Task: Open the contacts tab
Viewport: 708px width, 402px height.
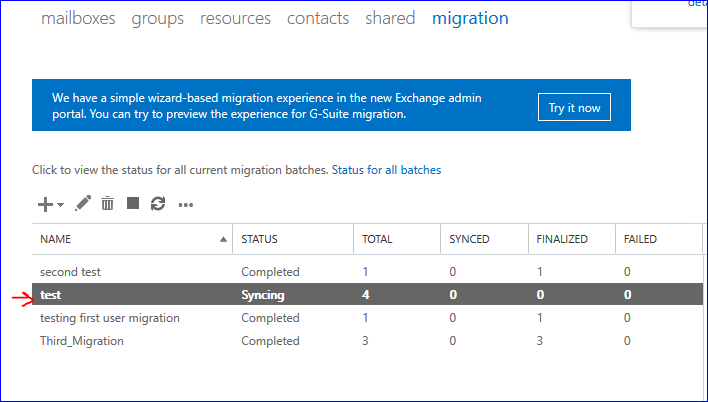Action: coord(318,19)
